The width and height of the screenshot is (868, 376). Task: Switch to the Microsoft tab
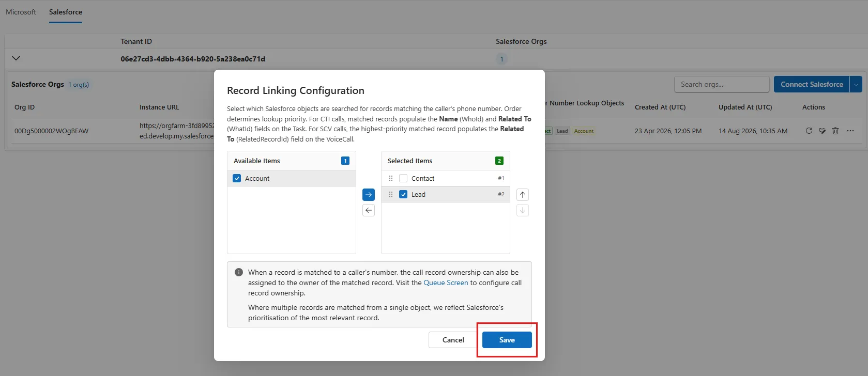21,12
